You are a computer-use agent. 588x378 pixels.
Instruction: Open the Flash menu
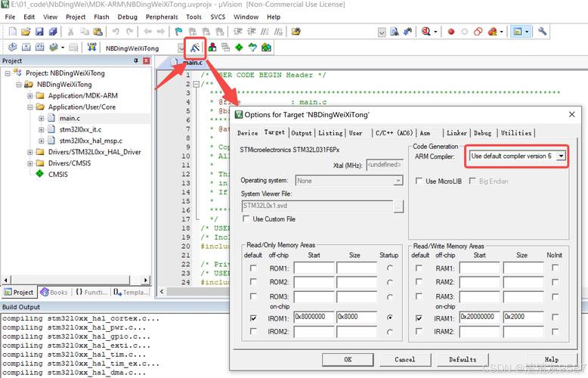pos(101,17)
